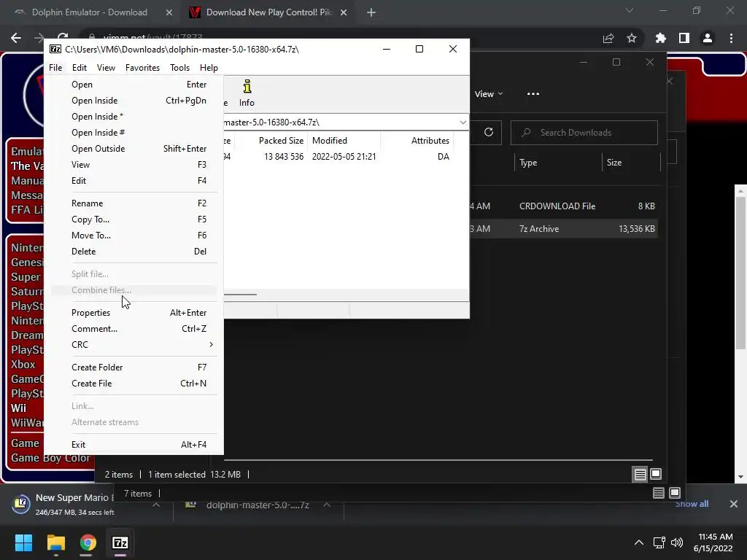The height and width of the screenshot is (560, 747).
Task: Open the Chrome profile avatar icon
Action: tap(708, 38)
